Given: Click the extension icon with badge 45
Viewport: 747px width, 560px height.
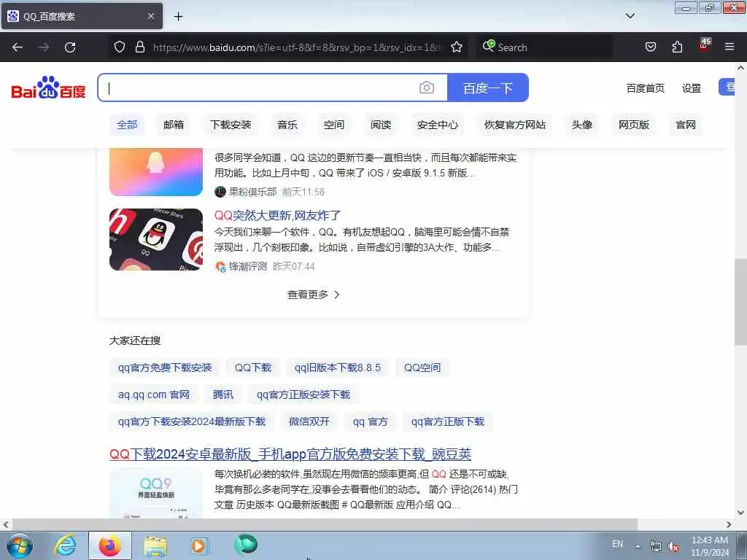Looking at the screenshot, I should pyautogui.click(x=704, y=45).
